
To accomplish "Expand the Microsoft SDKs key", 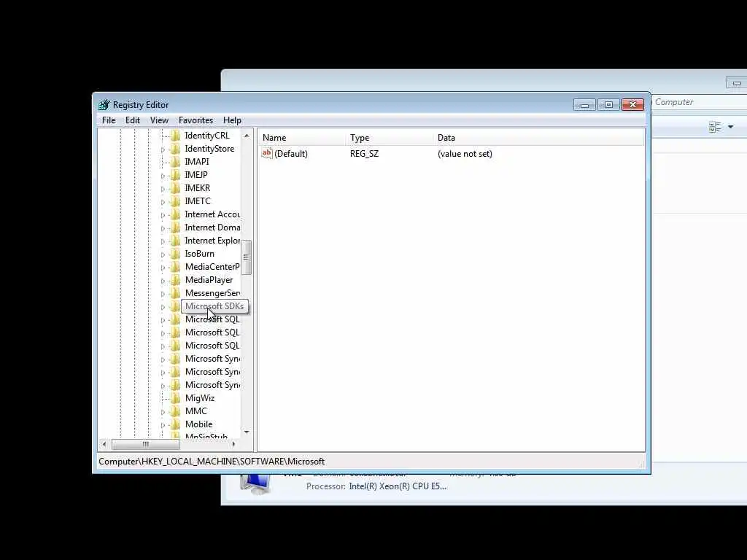I will pyautogui.click(x=163, y=307).
